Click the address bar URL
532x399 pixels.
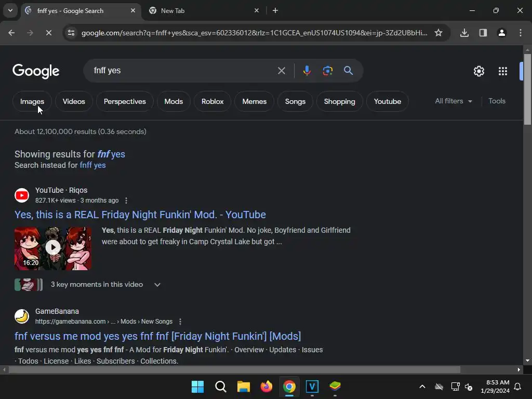(255, 33)
